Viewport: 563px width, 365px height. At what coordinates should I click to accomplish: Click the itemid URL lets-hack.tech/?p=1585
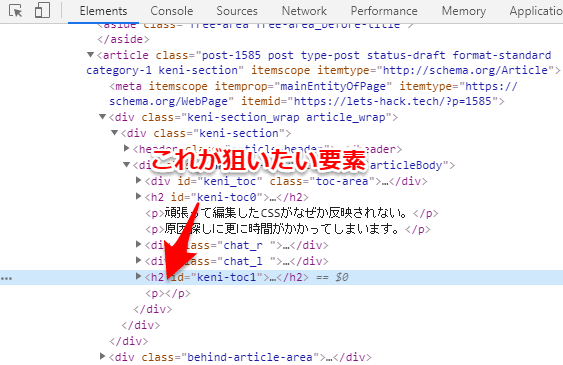click(x=392, y=101)
